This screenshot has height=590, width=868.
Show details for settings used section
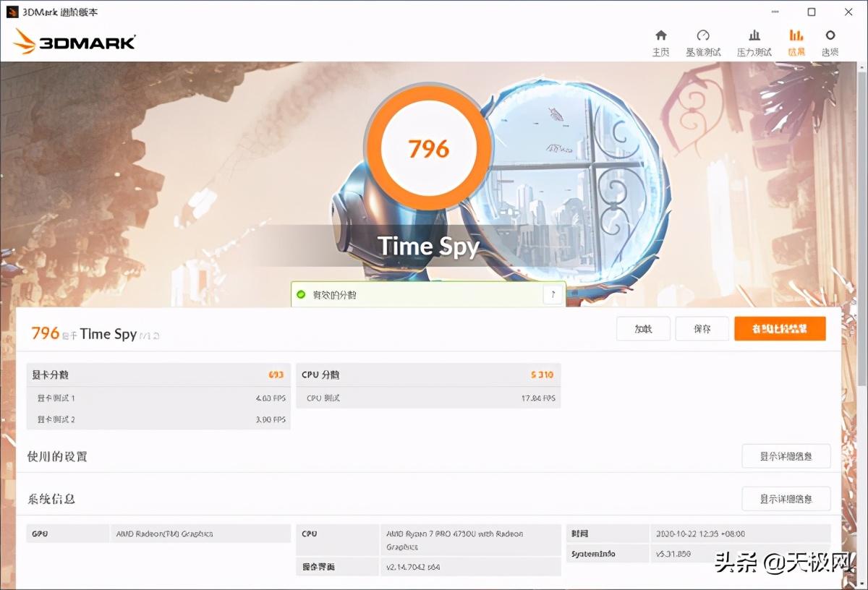coord(786,456)
